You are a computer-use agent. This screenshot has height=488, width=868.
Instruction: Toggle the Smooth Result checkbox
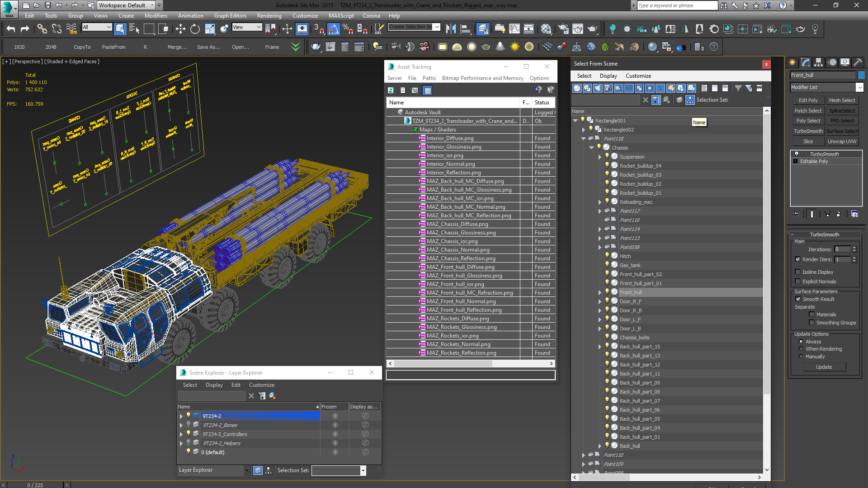(x=798, y=299)
